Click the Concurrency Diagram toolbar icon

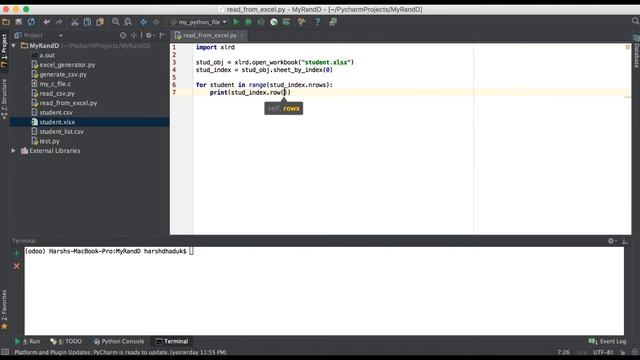tap(287, 22)
